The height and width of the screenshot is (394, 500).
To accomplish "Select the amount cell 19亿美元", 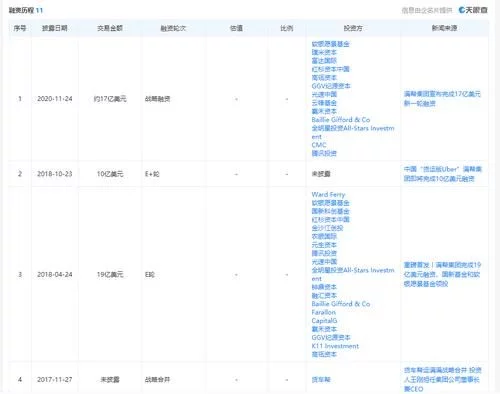I will 110,275.
